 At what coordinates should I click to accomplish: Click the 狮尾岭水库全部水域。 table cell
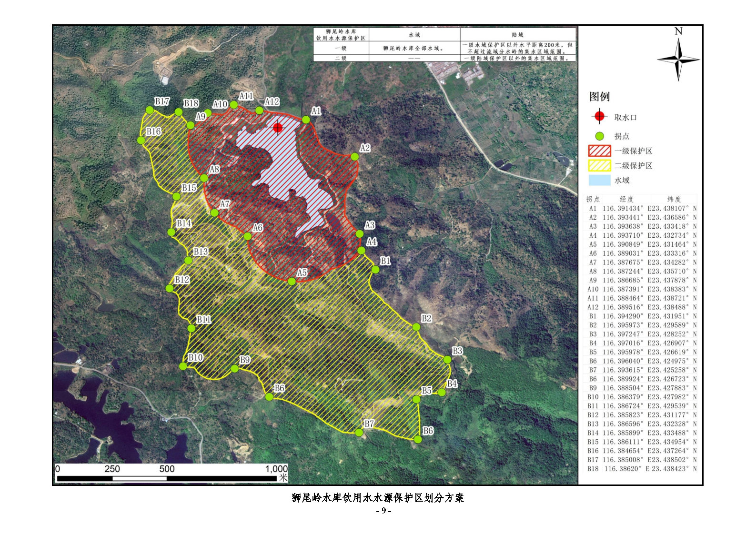point(414,48)
